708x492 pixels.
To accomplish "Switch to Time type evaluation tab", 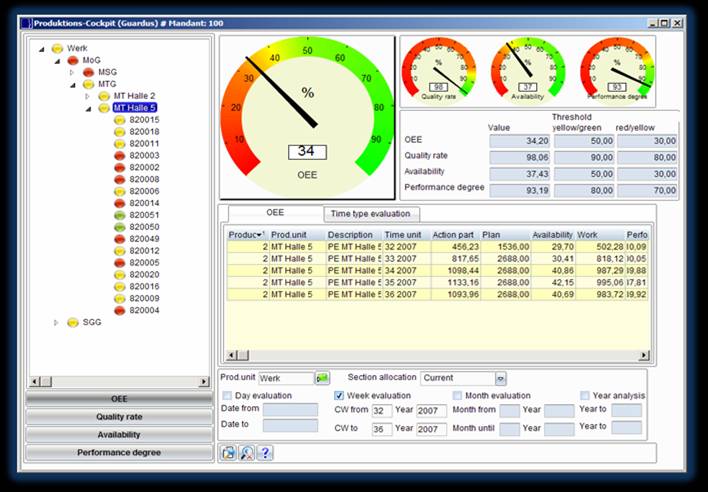I will [371, 214].
